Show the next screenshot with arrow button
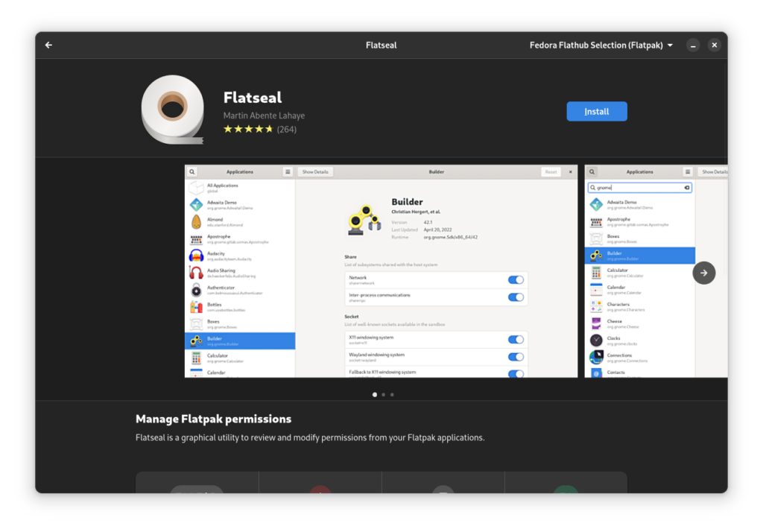The height and width of the screenshot is (532, 763). 703,273
